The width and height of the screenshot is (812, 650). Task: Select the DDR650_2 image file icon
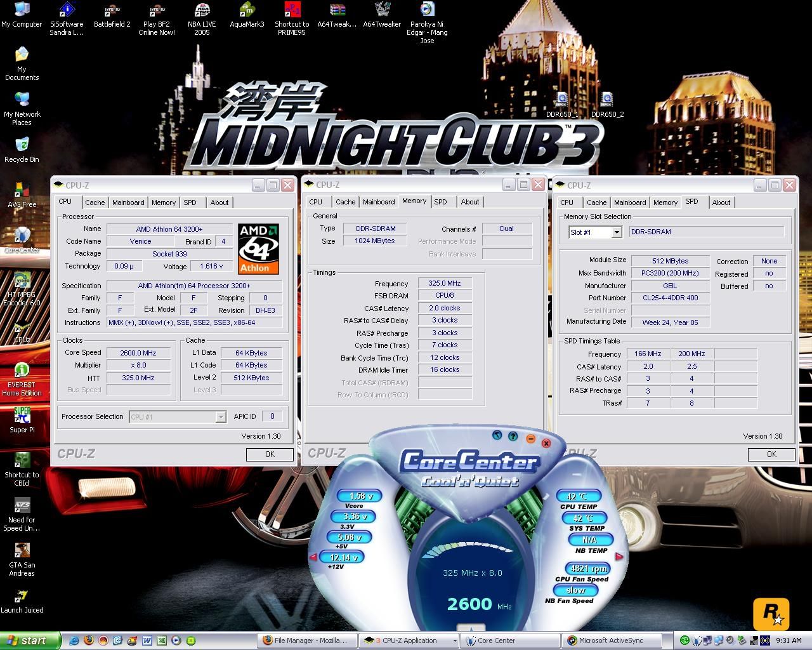click(607, 105)
